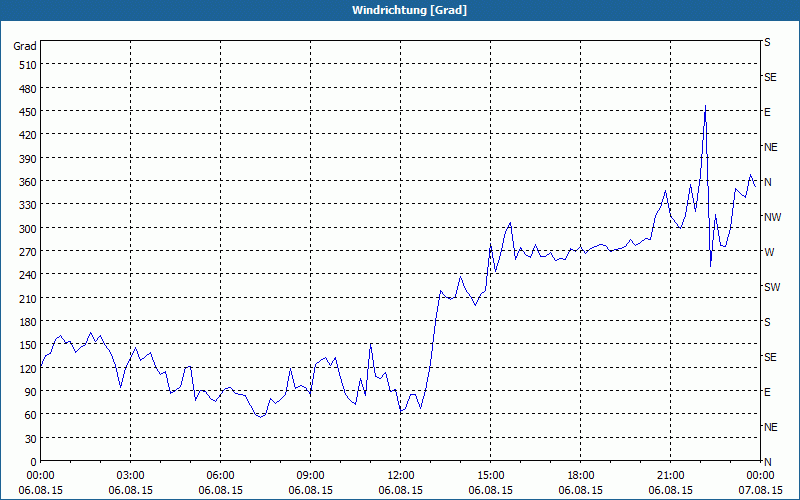Select the 18:00 time label
Viewport: 800px width, 500px height.
(x=581, y=475)
